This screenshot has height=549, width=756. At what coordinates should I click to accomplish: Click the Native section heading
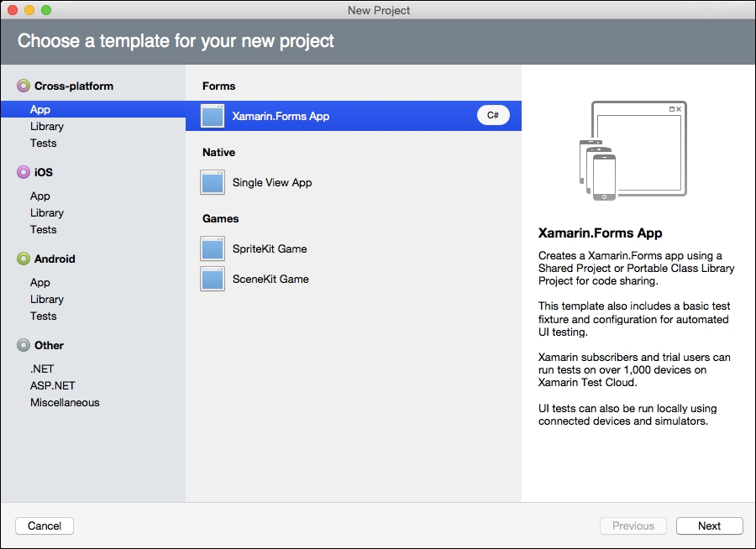tap(219, 152)
